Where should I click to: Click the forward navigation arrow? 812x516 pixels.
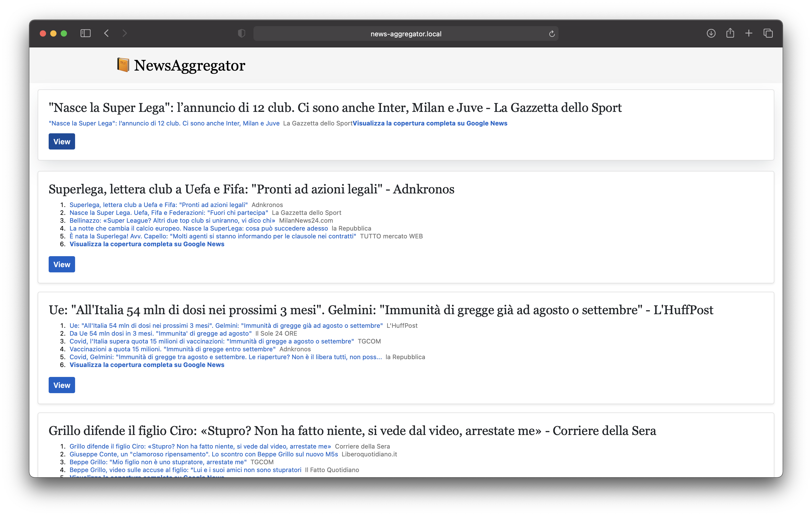tap(125, 33)
